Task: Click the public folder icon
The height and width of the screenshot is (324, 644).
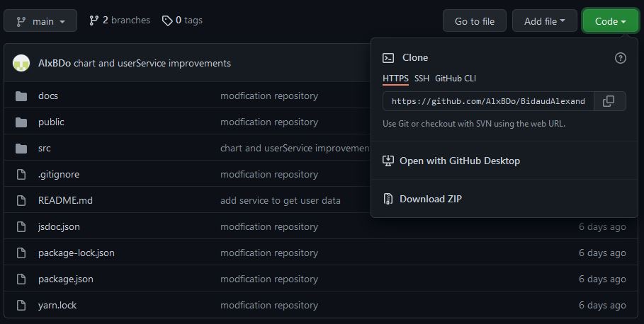Action: tap(21, 122)
